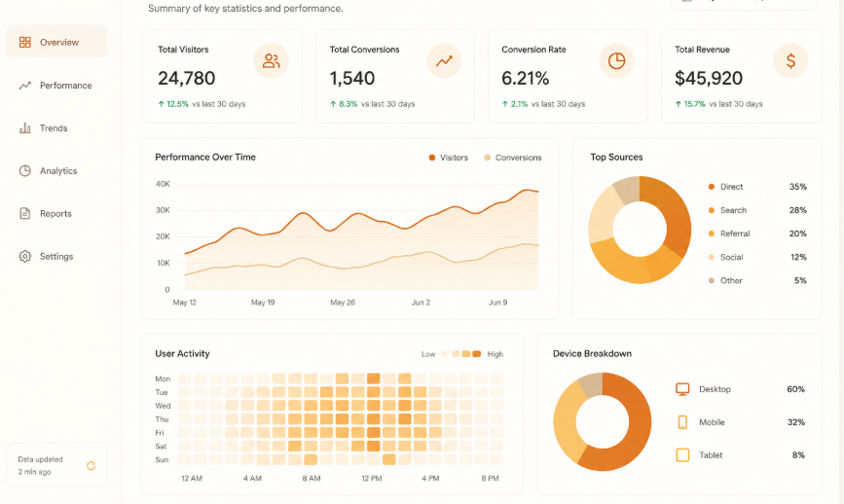Click the Total Conversions arrow icon

444,60
